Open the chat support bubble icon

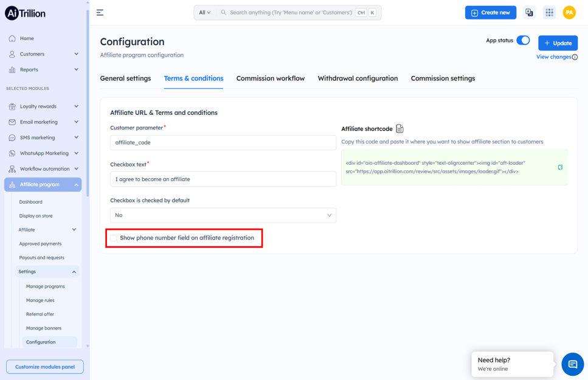tap(573, 364)
